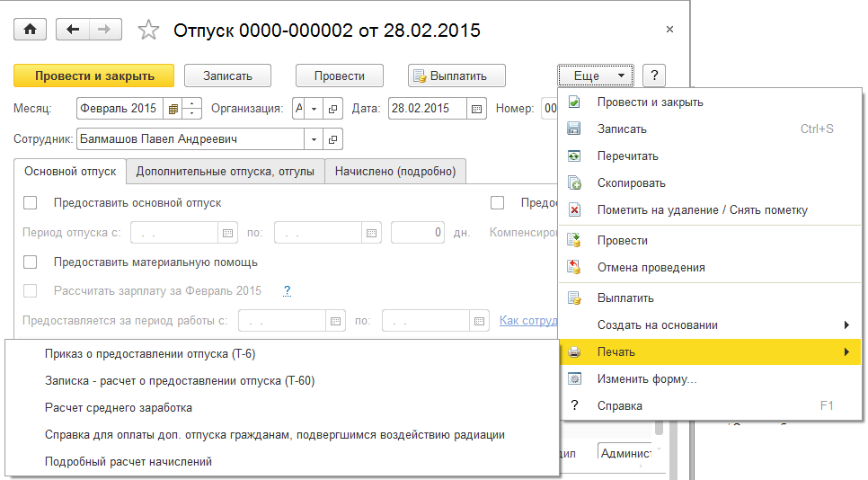Image resolution: width=868 pixels, height=480 pixels.
Task: Switch to Начислено (подробно) tab
Action: [395, 172]
